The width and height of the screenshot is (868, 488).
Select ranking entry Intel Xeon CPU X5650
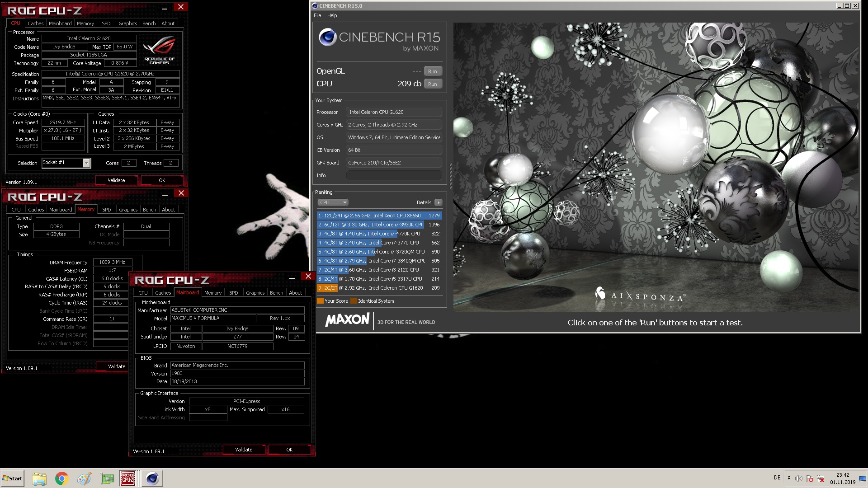[379, 216]
